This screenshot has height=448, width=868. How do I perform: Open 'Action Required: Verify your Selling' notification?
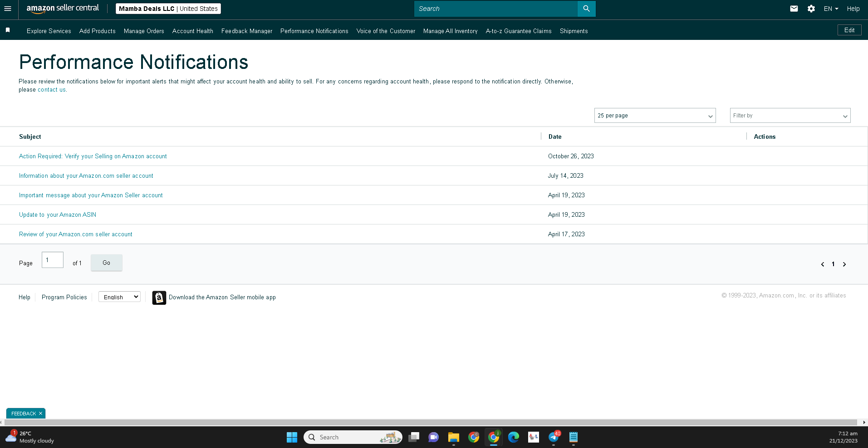[93, 156]
